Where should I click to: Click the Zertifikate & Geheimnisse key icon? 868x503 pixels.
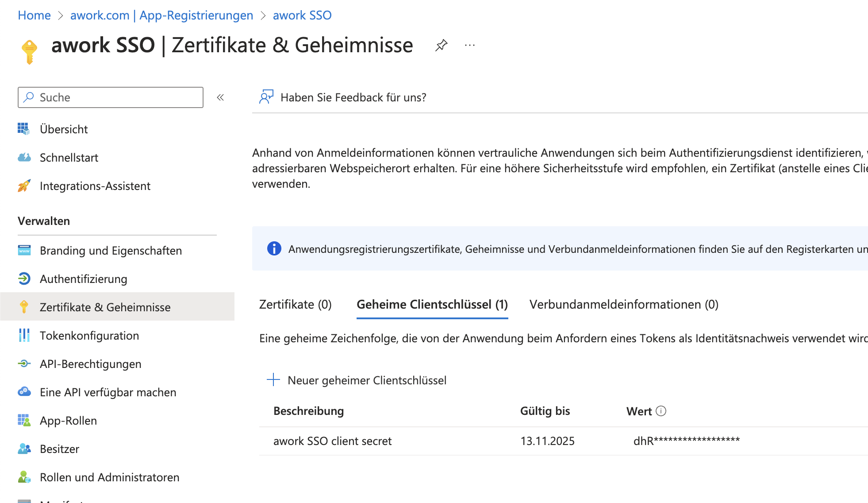pyautogui.click(x=24, y=307)
